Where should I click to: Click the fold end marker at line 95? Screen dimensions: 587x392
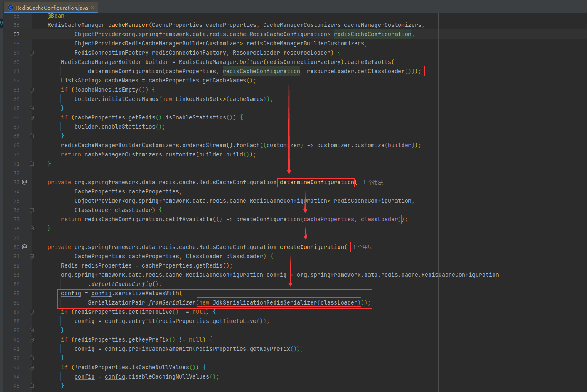(32, 386)
